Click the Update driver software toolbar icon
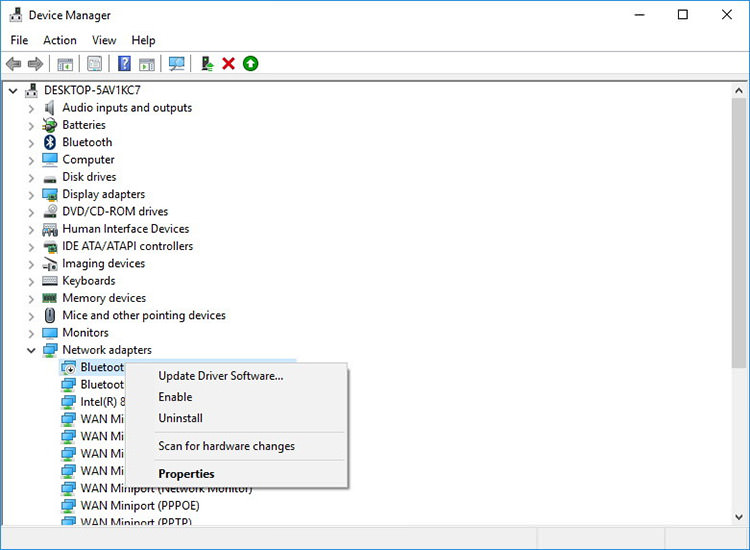This screenshot has width=750, height=550. 207,64
